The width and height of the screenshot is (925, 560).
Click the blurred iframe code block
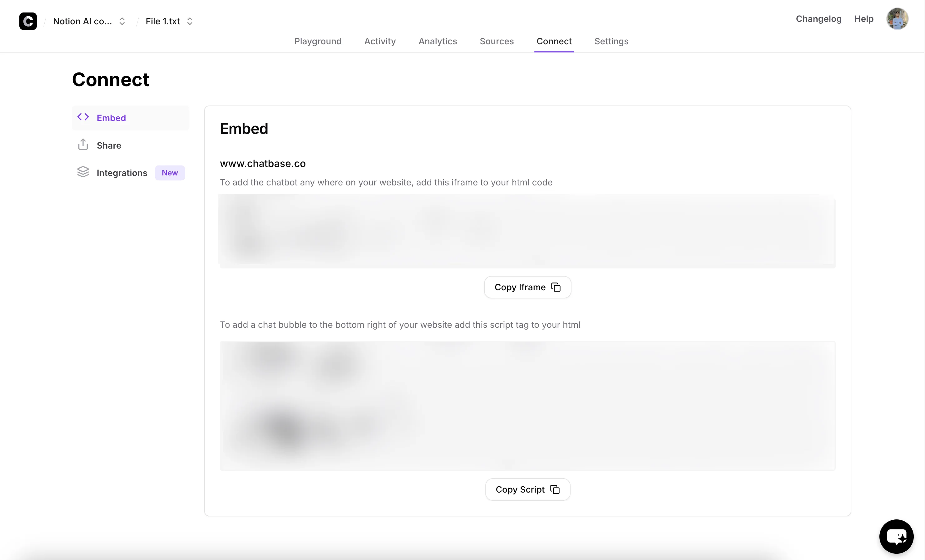pyautogui.click(x=527, y=231)
